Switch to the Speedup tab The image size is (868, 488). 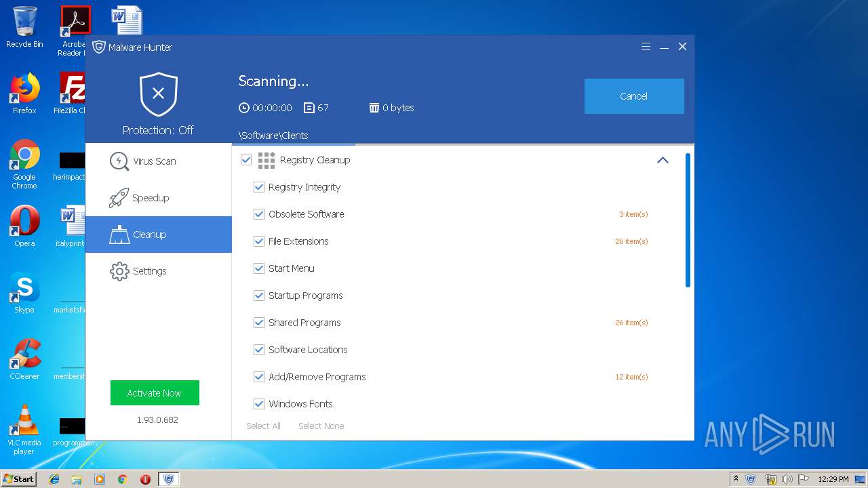159,198
